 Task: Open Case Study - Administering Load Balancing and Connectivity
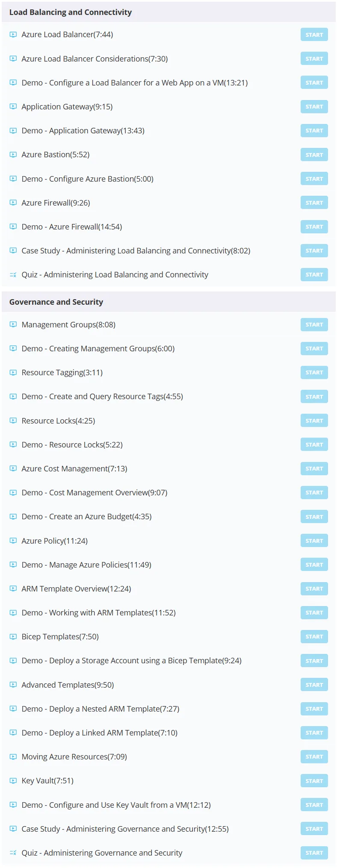[136, 251]
